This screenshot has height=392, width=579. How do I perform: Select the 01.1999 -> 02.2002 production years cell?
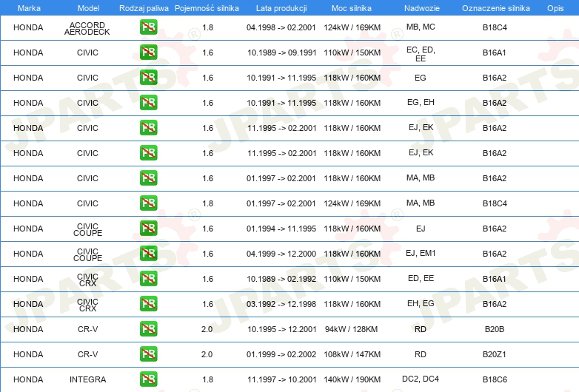[281, 354]
